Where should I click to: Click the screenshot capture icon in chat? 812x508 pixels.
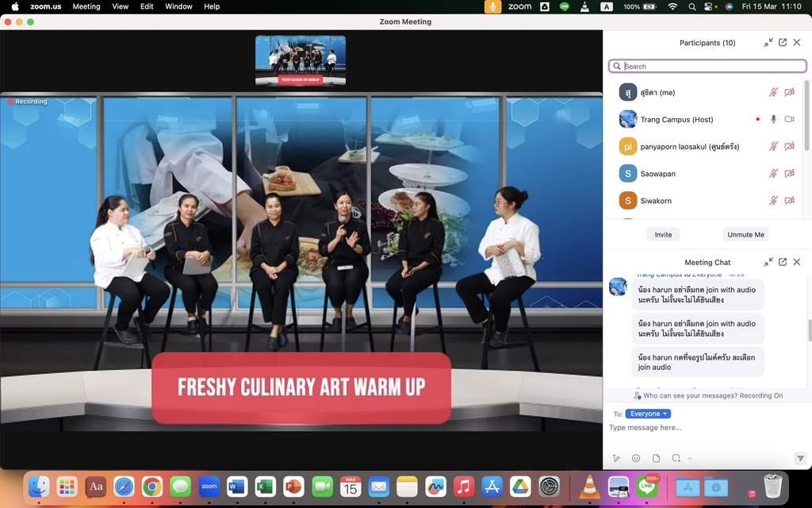[676, 459]
